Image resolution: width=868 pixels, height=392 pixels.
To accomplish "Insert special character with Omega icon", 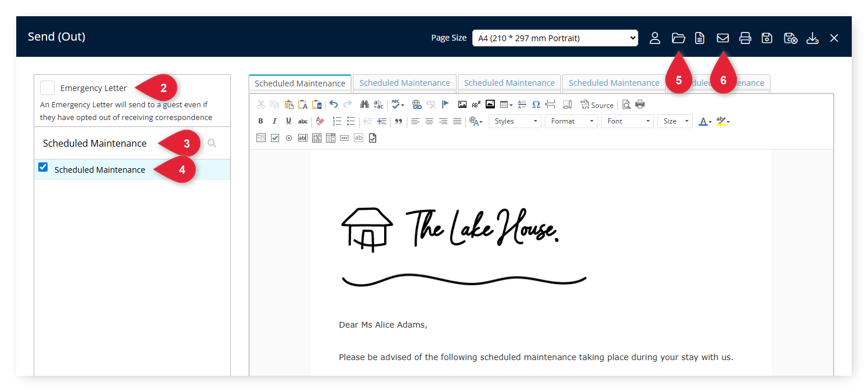I will 536,104.
